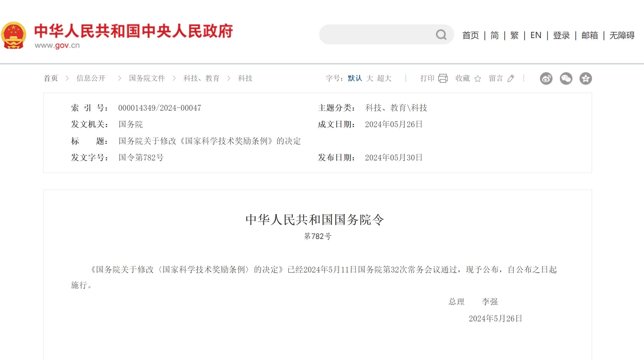Open the 国务院文件 breadcrumb
644x360 pixels.
[x=147, y=78]
